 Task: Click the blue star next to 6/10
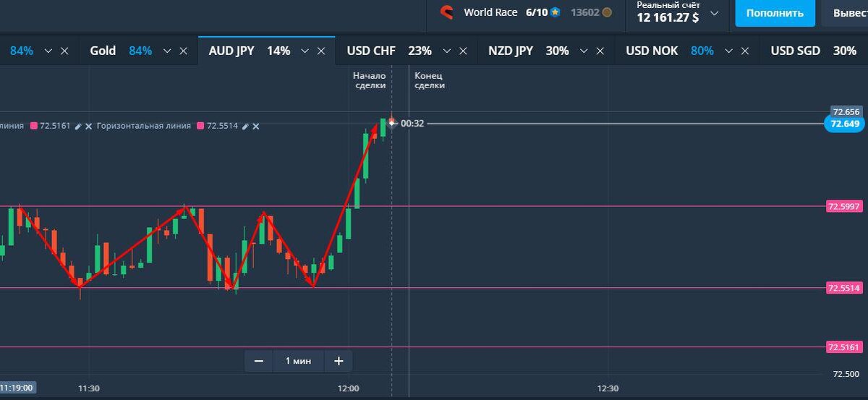point(555,12)
